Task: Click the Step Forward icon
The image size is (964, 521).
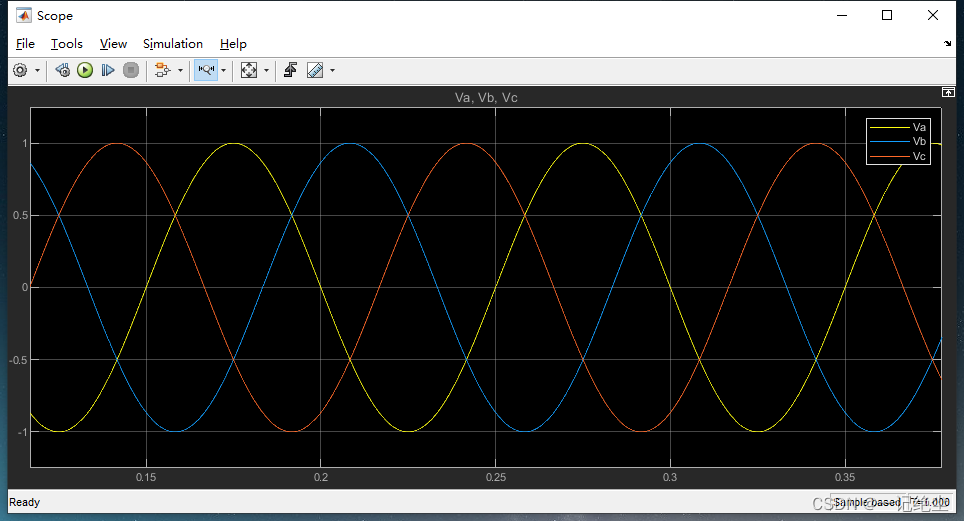Action: [108, 70]
